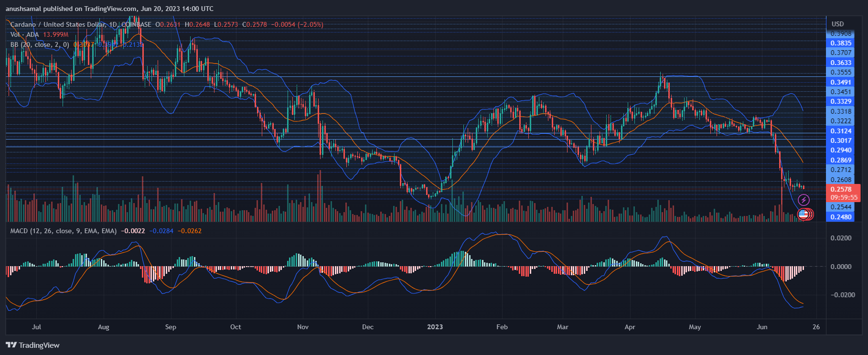Click the 0.3491 price level label
This screenshot has height=355, width=868.
tap(841, 82)
